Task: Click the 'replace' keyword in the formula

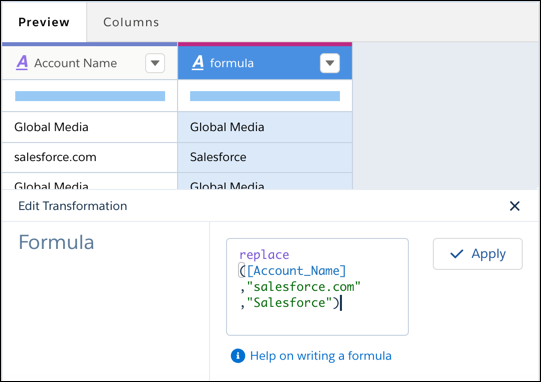Action: coord(264,255)
